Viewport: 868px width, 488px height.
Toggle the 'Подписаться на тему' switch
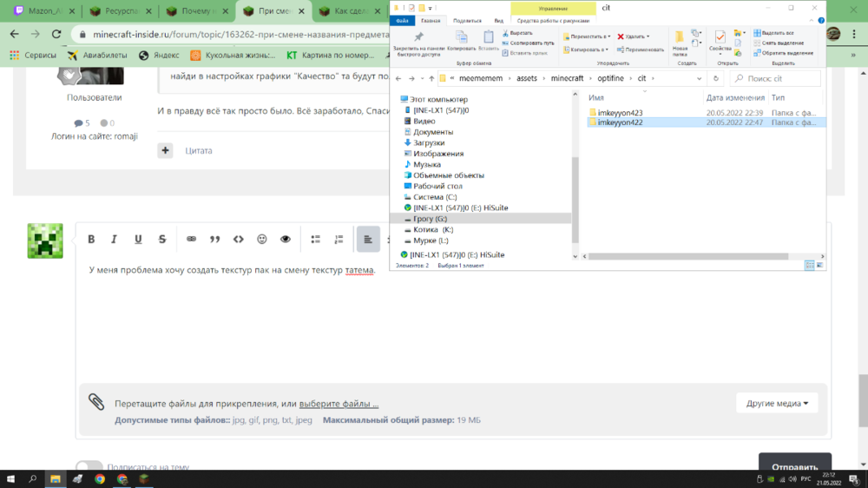tap(89, 467)
